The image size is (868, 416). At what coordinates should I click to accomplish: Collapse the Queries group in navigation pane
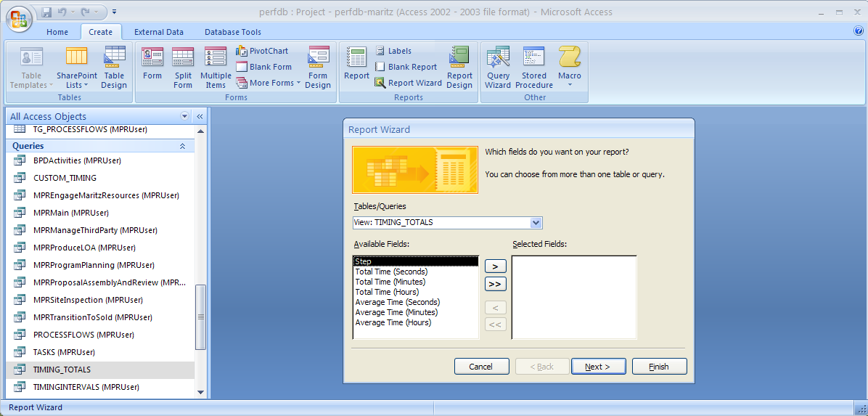pyautogui.click(x=182, y=146)
